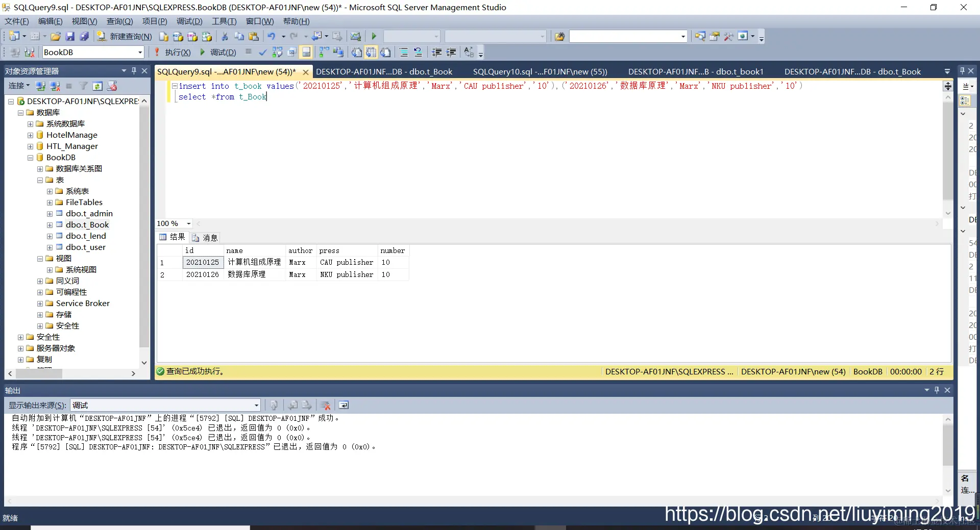Select the dbo.t_user table

point(85,247)
